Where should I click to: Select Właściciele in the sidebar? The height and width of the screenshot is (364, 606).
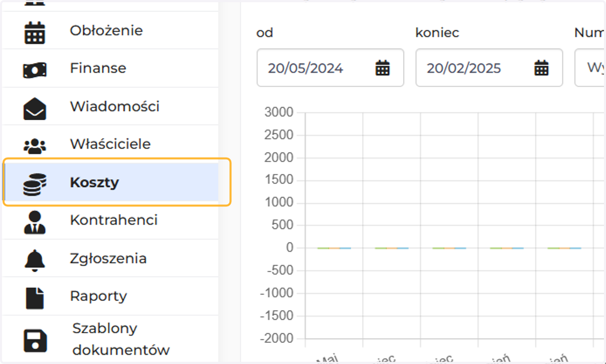click(111, 144)
